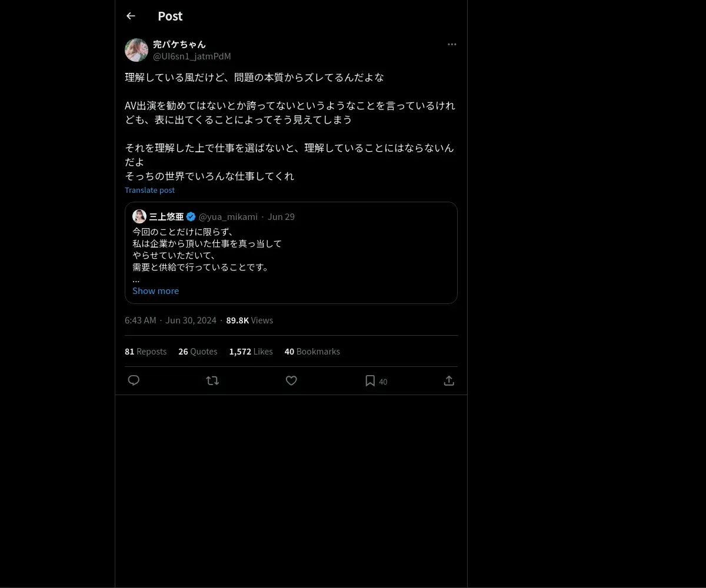The width and height of the screenshot is (706, 588).
Task: View the 81 Reposts list
Action: [x=145, y=351]
